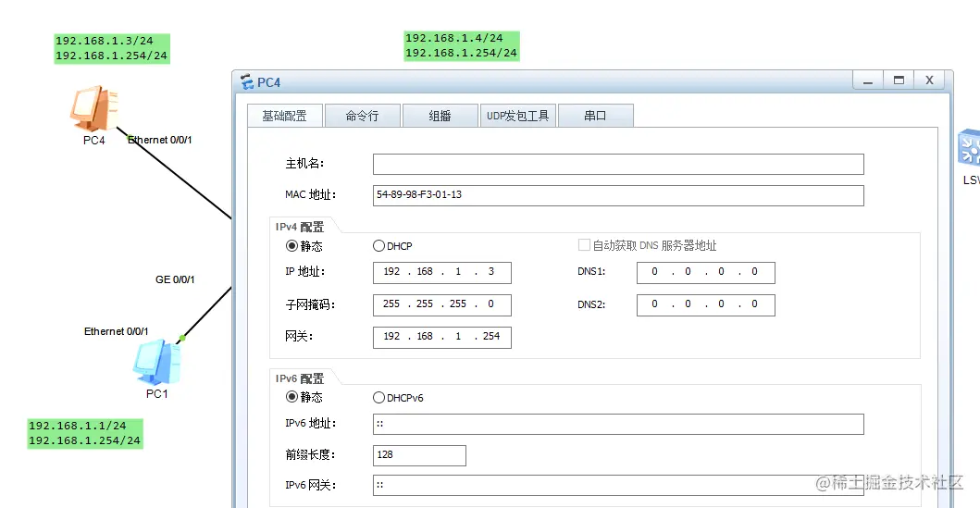
Task: Select the PC4 computer icon in topology
Action: [93, 108]
